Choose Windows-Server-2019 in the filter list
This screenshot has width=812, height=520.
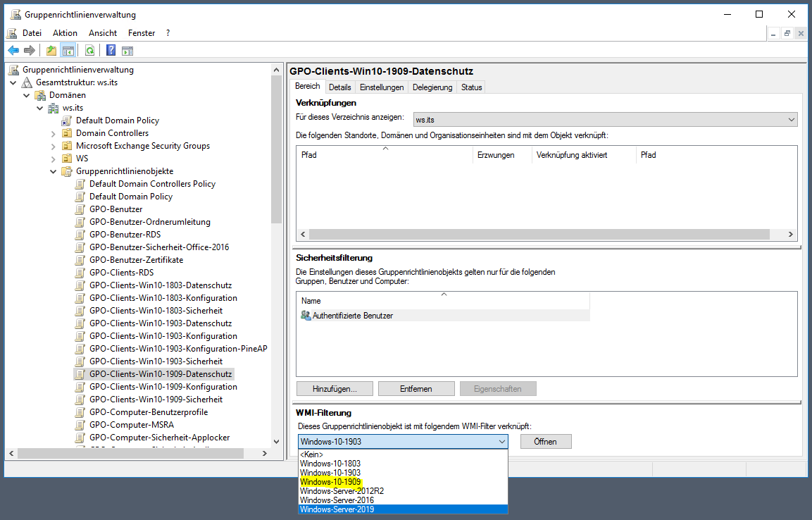coord(403,509)
